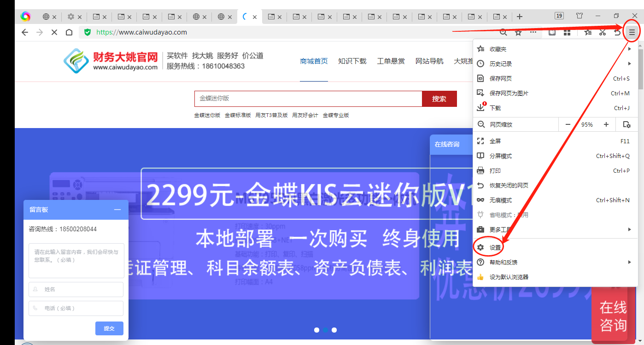Click the undo arrow toolbar icon
644x345 pixels.
click(617, 32)
